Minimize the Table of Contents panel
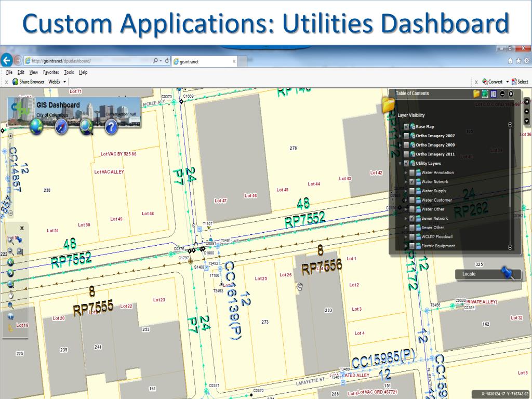This screenshot has height=399, width=532. [x=502, y=94]
